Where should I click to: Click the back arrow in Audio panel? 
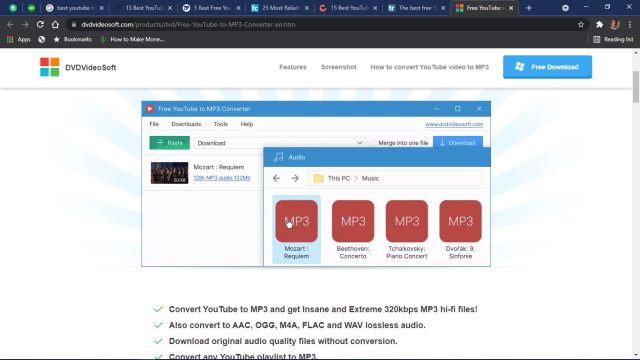coord(276,178)
